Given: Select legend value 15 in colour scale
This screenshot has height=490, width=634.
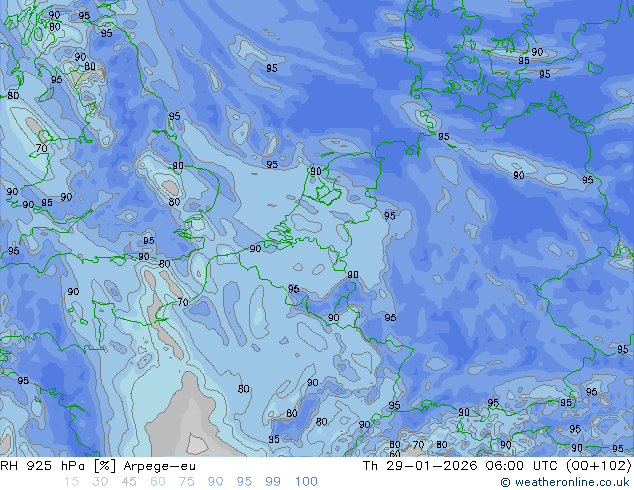Looking at the screenshot, I should tap(71, 482).
